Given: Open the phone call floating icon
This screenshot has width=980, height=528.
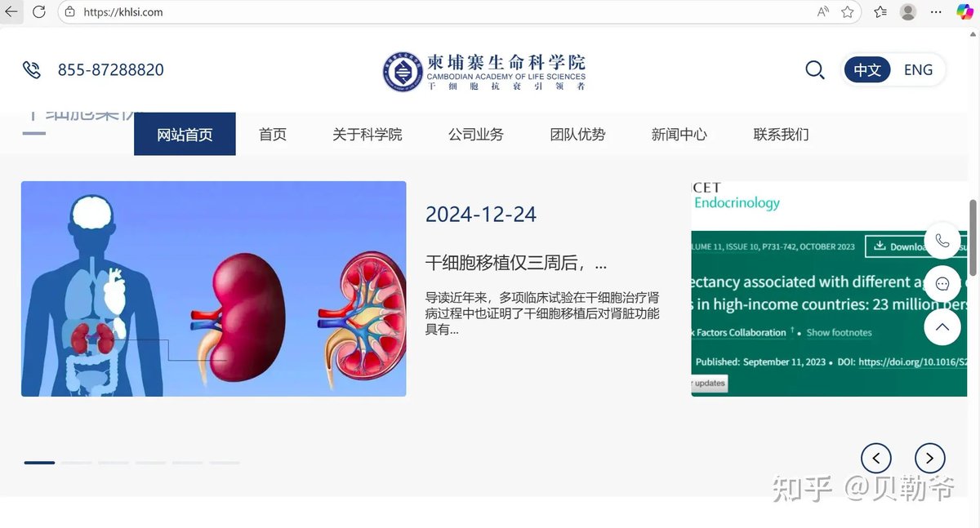Looking at the screenshot, I should tap(943, 241).
